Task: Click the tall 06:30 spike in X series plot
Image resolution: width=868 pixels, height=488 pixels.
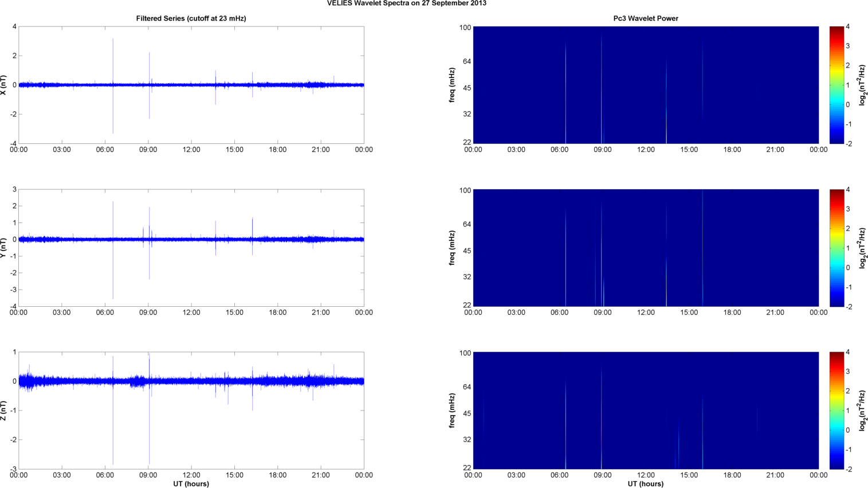Action: [113, 86]
